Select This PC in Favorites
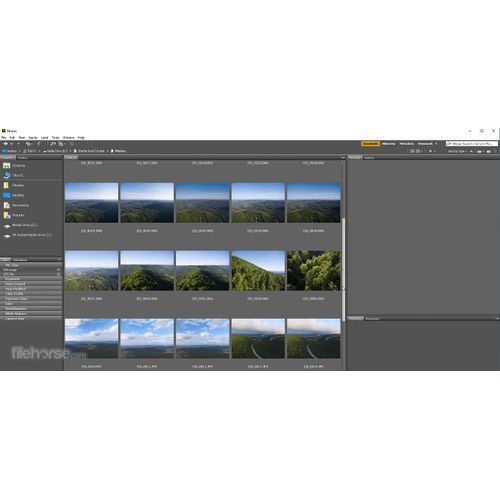This screenshot has height=500, width=500. click(x=18, y=175)
